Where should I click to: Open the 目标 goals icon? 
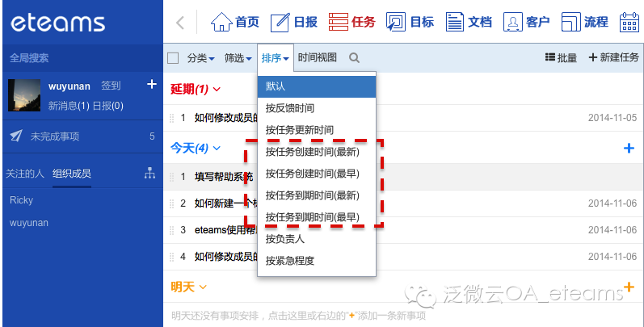[396, 22]
